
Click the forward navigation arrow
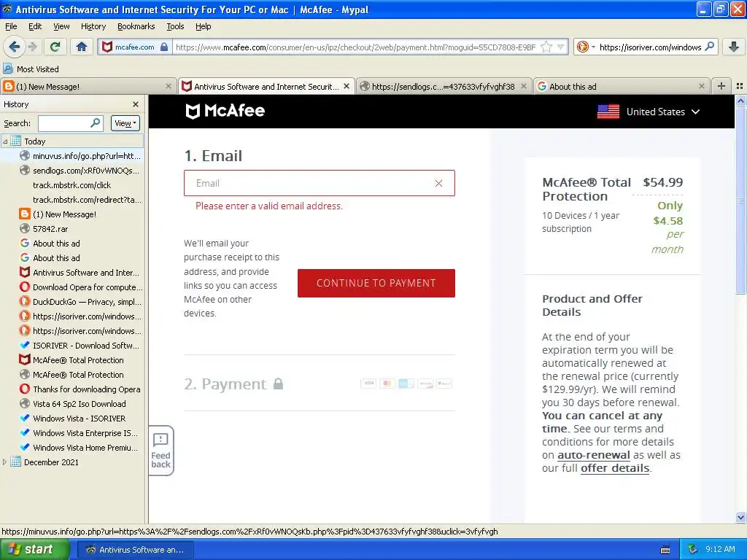(x=32, y=47)
